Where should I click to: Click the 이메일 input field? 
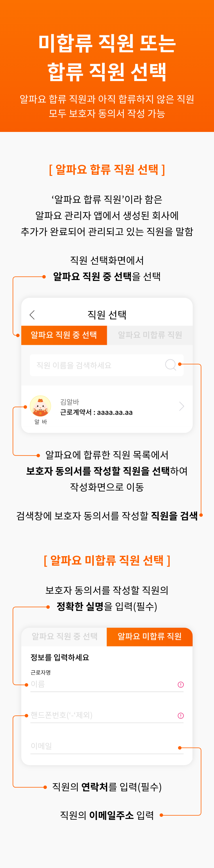point(107,747)
